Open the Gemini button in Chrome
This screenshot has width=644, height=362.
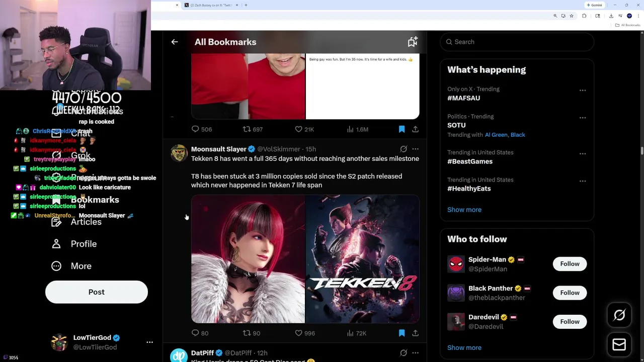point(595,5)
